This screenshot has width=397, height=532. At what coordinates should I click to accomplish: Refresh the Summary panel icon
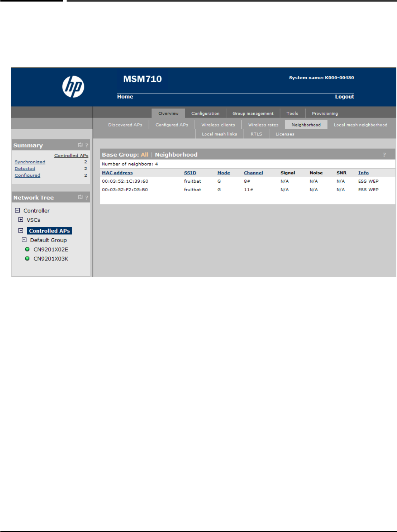coord(80,145)
